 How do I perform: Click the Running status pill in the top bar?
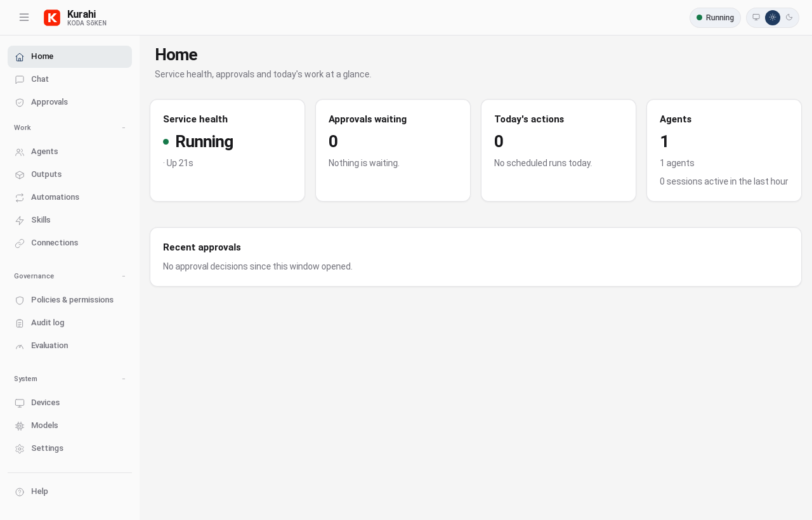tap(715, 18)
